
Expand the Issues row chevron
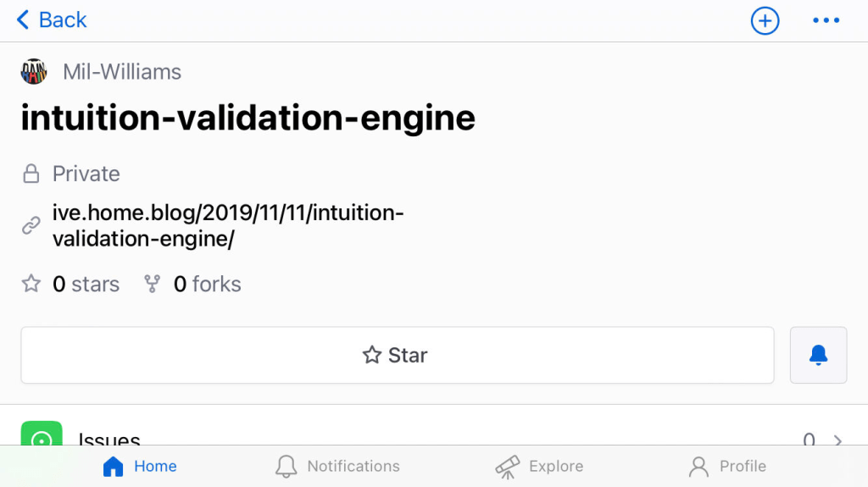pyautogui.click(x=837, y=440)
